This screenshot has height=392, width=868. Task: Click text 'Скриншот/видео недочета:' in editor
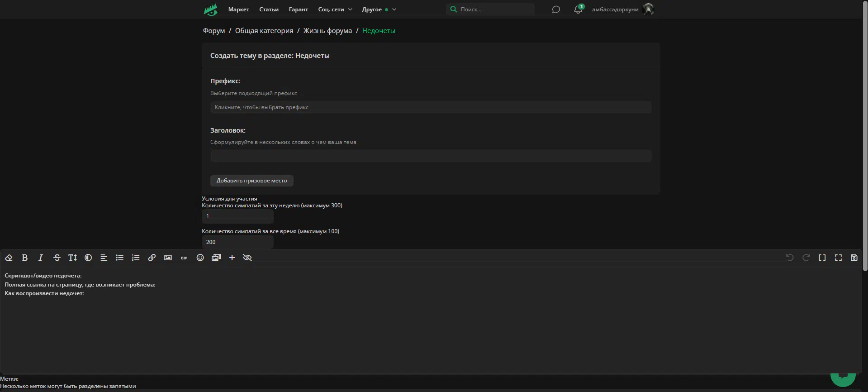pyautogui.click(x=43, y=276)
